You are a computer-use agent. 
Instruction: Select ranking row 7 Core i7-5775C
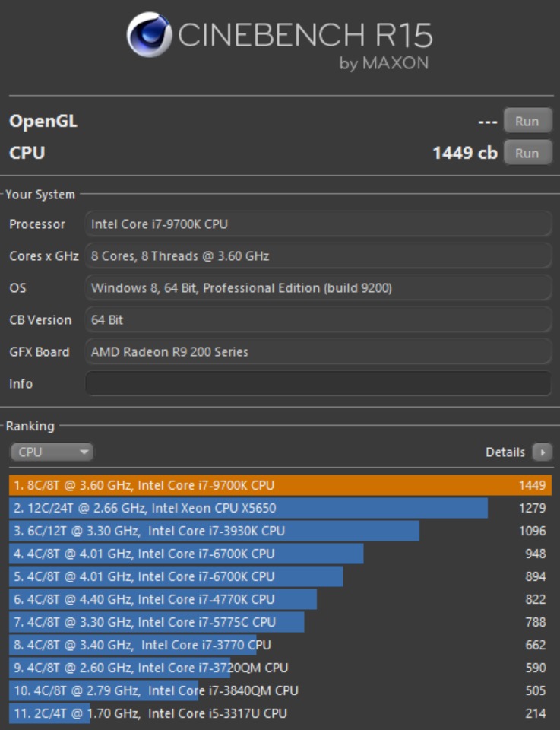(280, 622)
